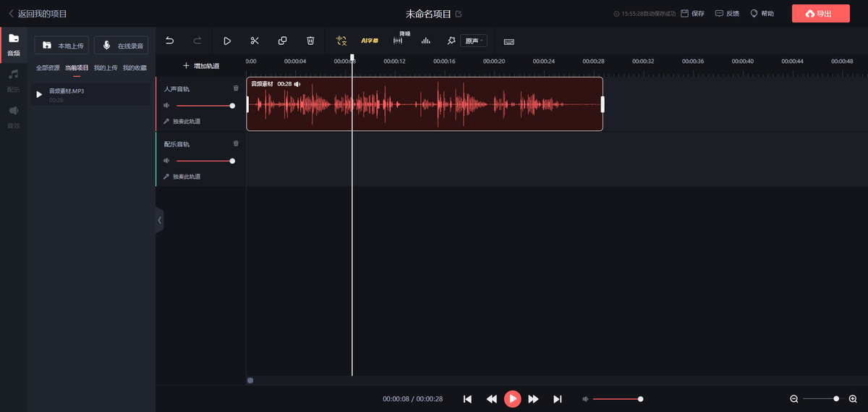Mute the 人声音轨 track speaker icon
Image resolution: width=868 pixels, height=412 pixels.
(x=166, y=106)
